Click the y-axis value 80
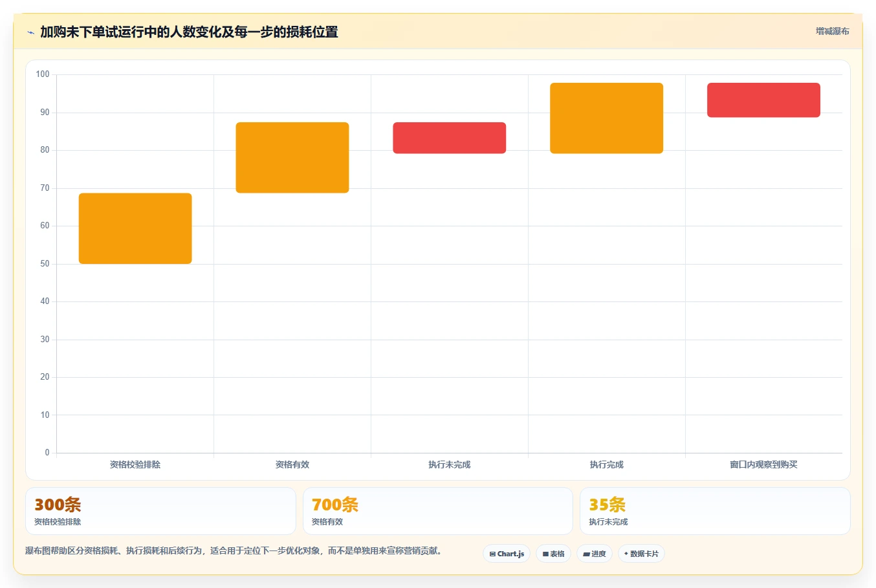 click(x=45, y=150)
